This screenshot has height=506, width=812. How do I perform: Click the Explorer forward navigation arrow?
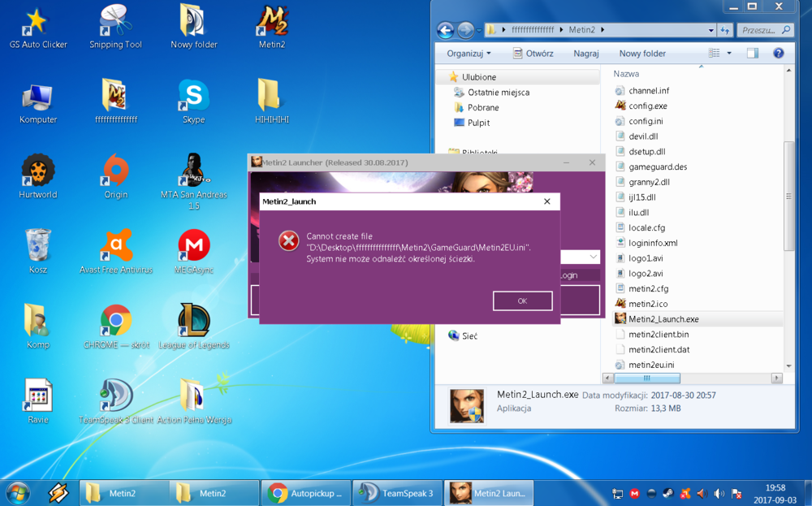[465, 30]
